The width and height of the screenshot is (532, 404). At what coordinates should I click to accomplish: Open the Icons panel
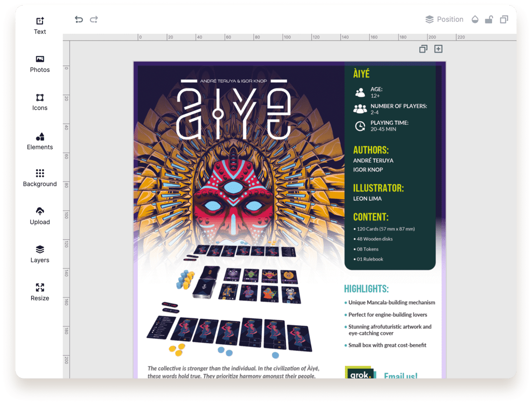[39, 102]
